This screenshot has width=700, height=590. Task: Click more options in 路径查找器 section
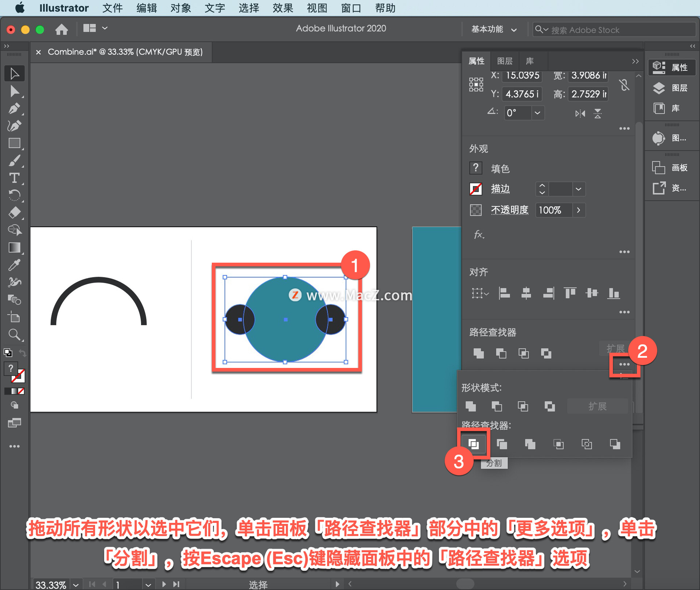pyautogui.click(x=624, y=364)
